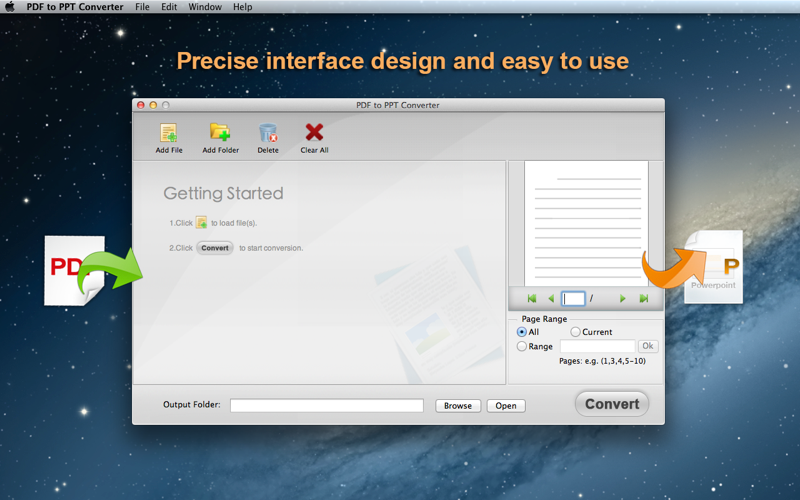Click the Open output folder button
The image size is (800, 500).
pos(506,406)
